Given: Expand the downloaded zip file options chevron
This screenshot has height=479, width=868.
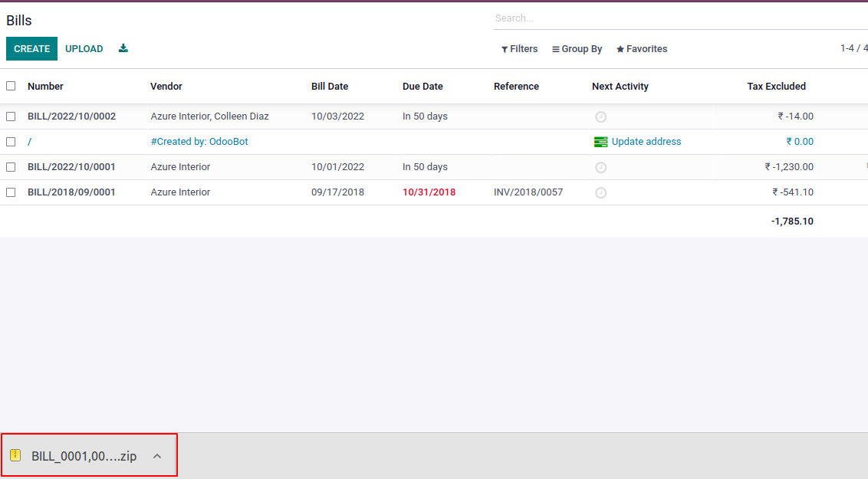Looking at the screenshot, I should [x=157, y=456].
